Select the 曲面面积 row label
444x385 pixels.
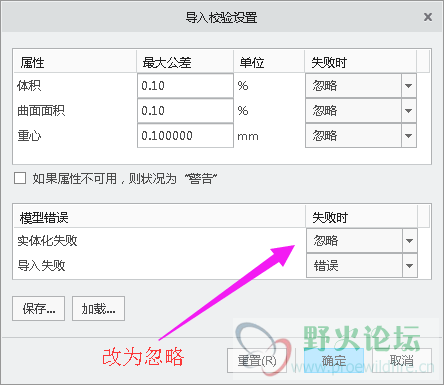(41, 111)
